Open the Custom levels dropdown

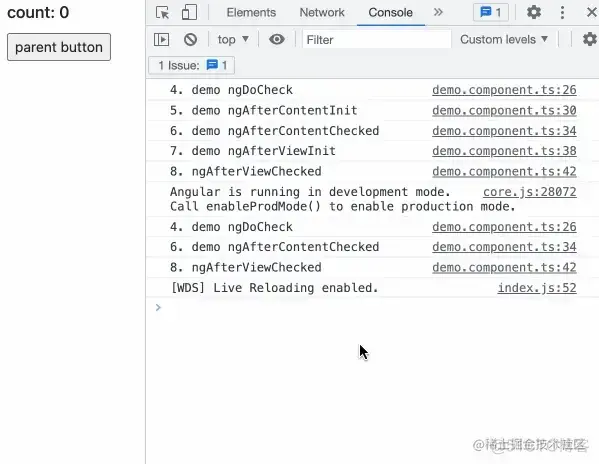(x=504, y=39)
